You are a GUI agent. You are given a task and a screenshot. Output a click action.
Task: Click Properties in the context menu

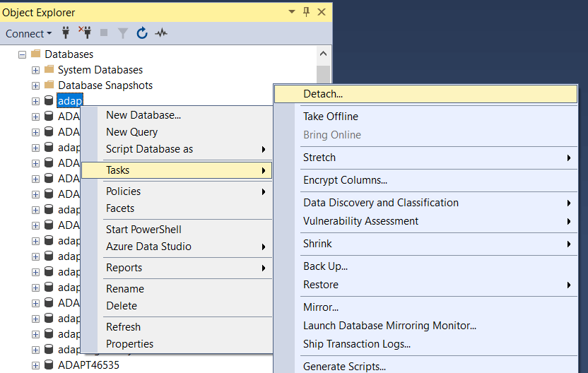click(129, 344)
